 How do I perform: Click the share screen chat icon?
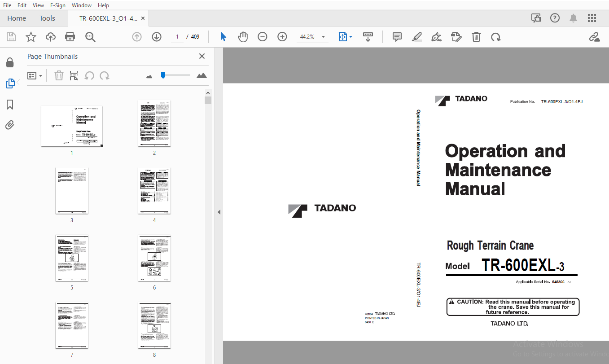(536, 18)
